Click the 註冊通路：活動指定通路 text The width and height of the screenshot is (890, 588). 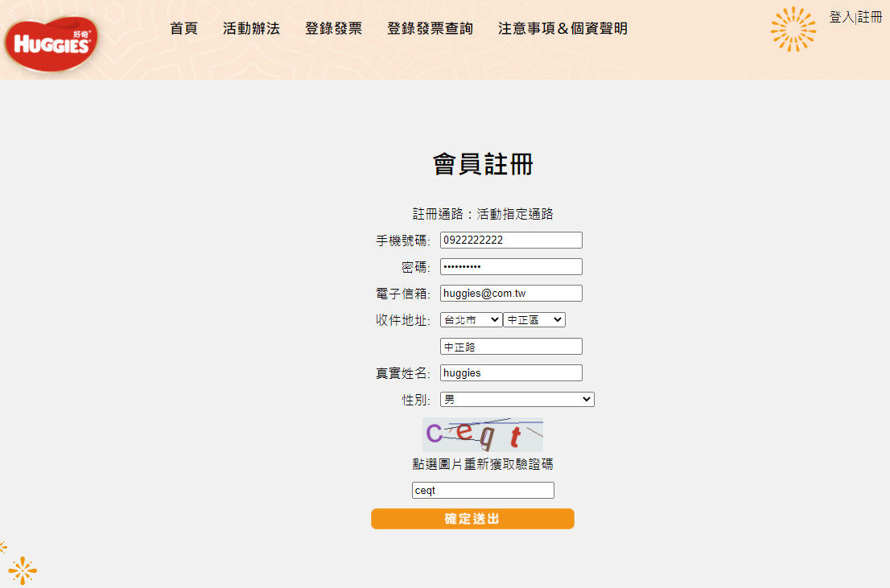483,214
